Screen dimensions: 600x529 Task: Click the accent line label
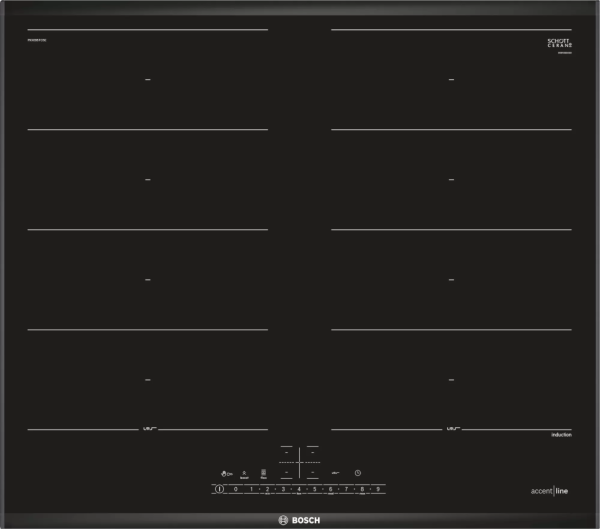[558, 490]
